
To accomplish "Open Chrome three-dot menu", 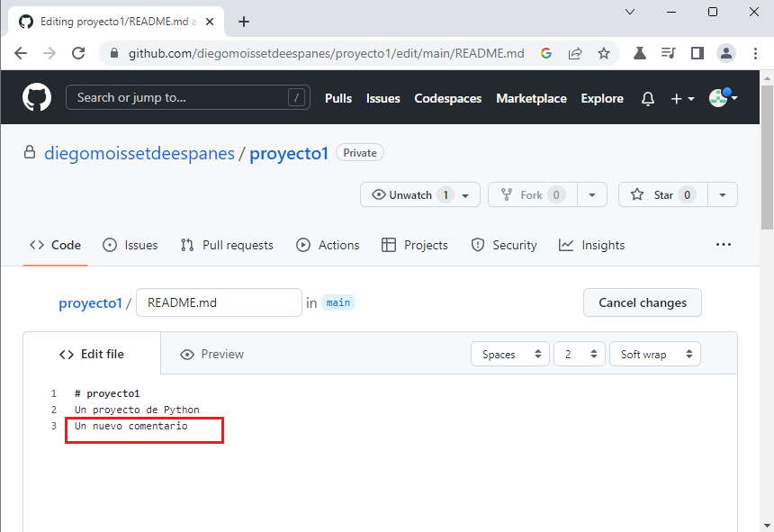I will 755,53.
